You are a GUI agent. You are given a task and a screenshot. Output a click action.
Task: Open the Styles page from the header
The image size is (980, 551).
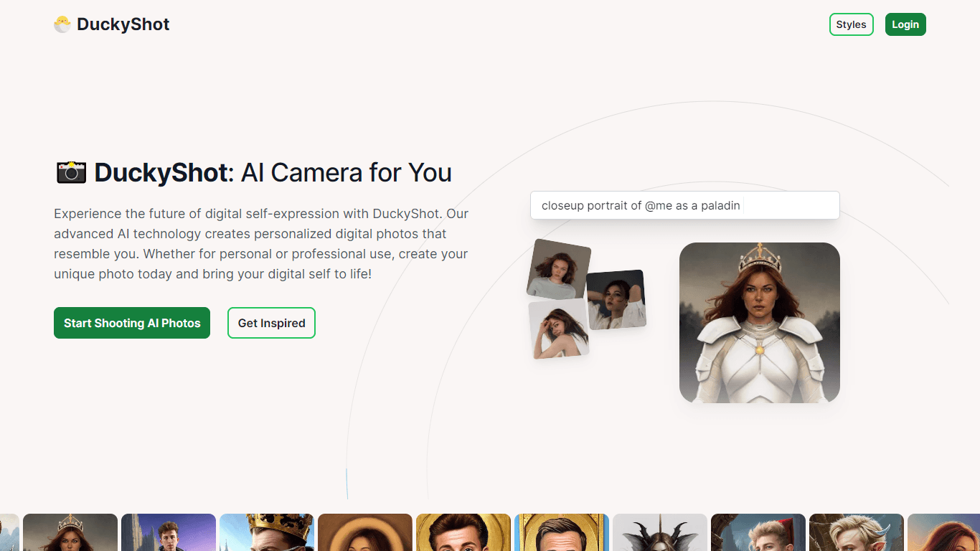tap(851, 24)
